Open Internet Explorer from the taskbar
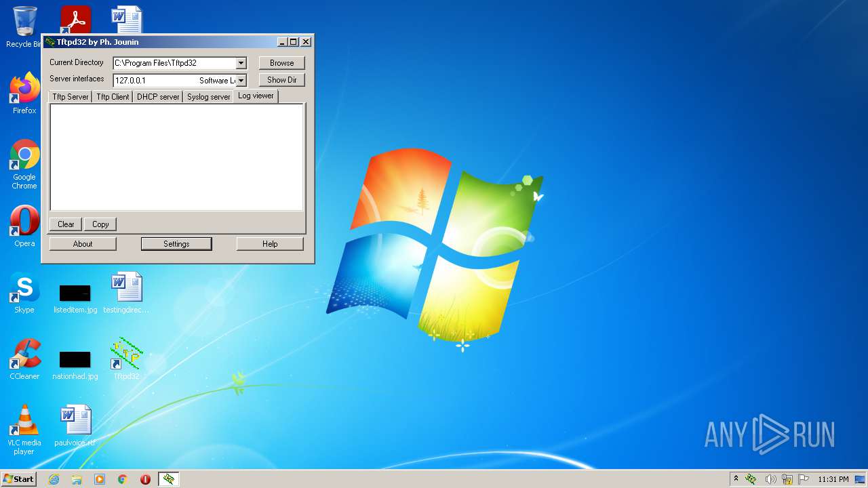 pyautogui.click(x=54, y=479)
